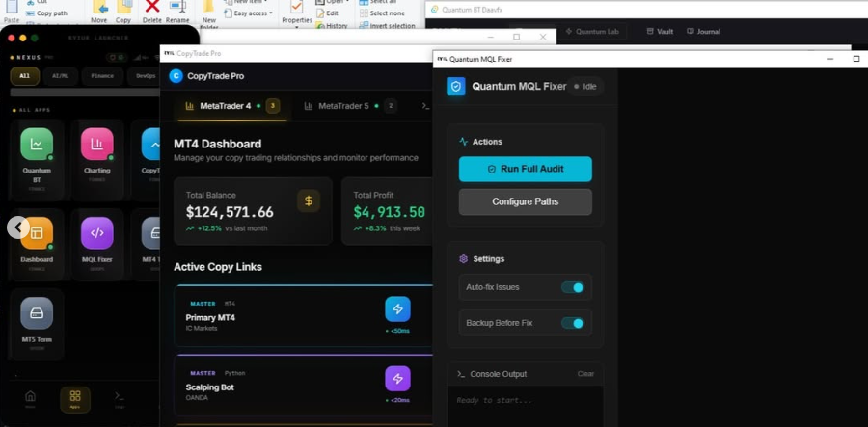Click Copy to in Explorer ribbon
This screenshot has height=427, width=868.
tap(123, 13)
